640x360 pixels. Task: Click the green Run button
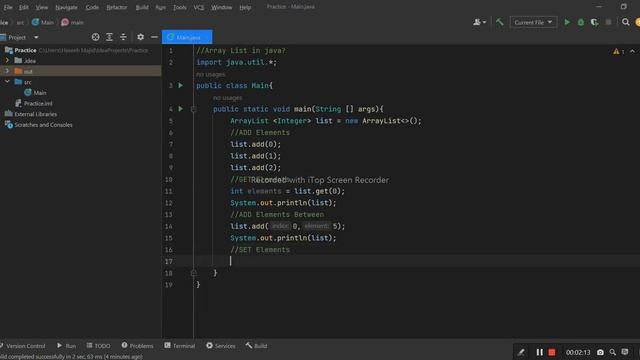click(x=567, y=22)
